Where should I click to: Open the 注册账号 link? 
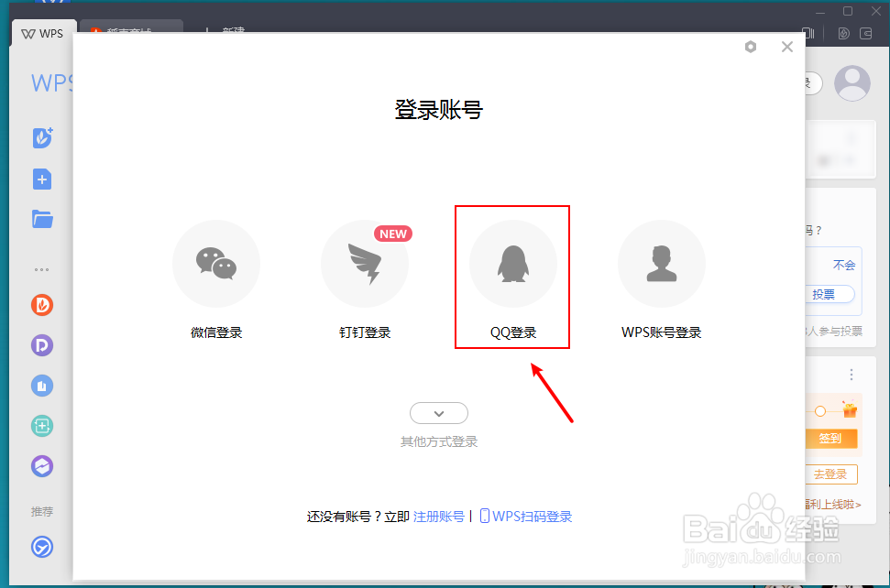439,517
